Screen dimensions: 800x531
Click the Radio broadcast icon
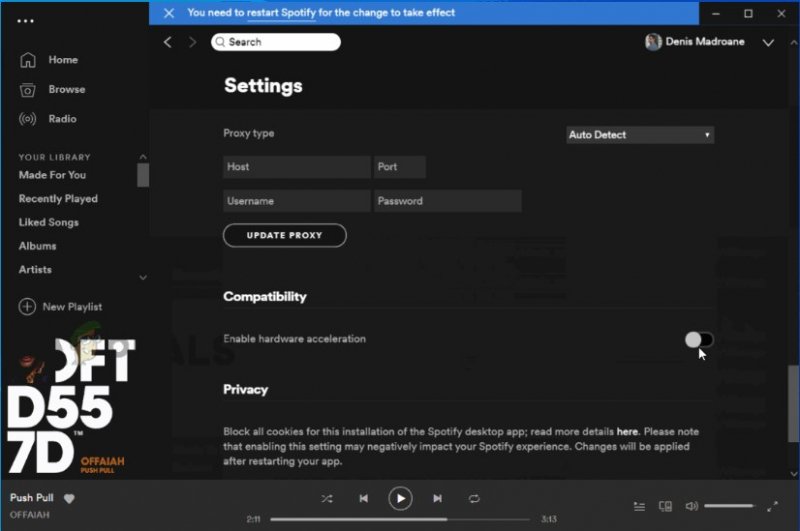click(x=28, y=119)
